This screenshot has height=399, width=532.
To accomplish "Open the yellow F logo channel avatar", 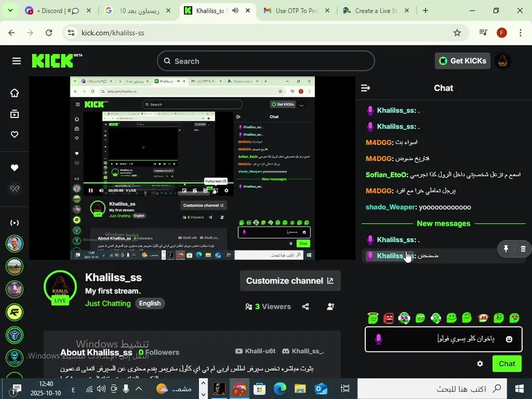I will click(14, 312).
